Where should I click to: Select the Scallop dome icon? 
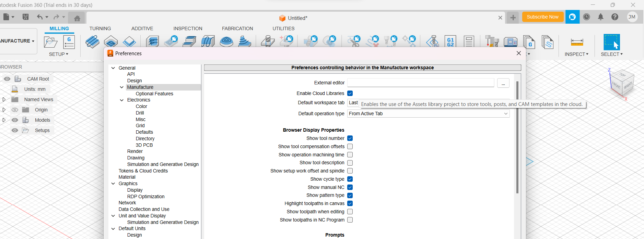[226, 41]
